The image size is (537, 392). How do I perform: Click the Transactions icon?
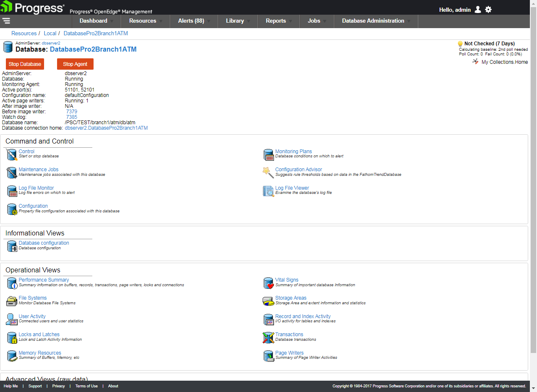click(268, 337)
